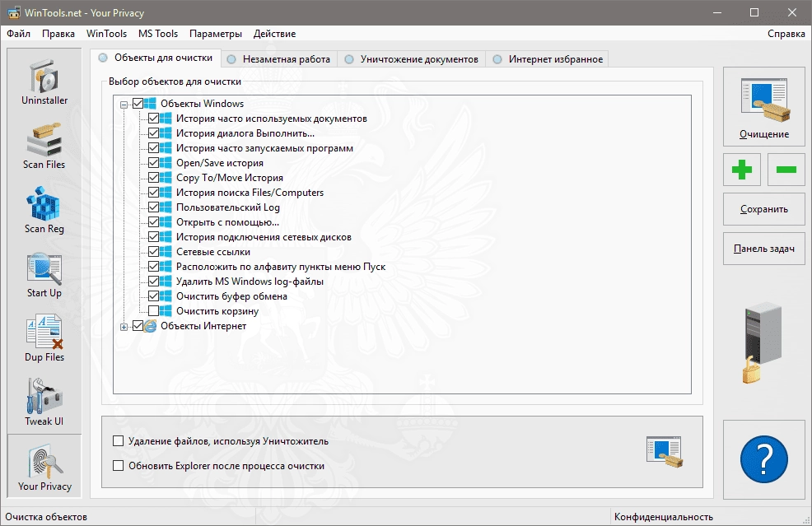Toggle Открыть с помощью checkbox
This screenshot has height=526, width=812.
153,222
